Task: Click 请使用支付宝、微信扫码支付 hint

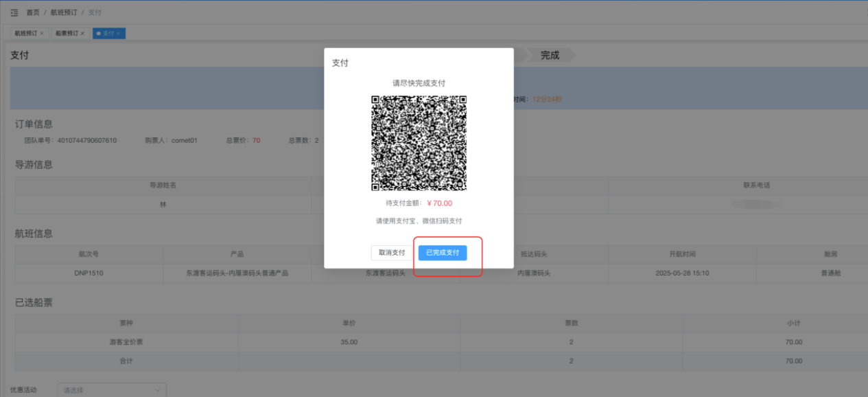Action: point(419,221)
